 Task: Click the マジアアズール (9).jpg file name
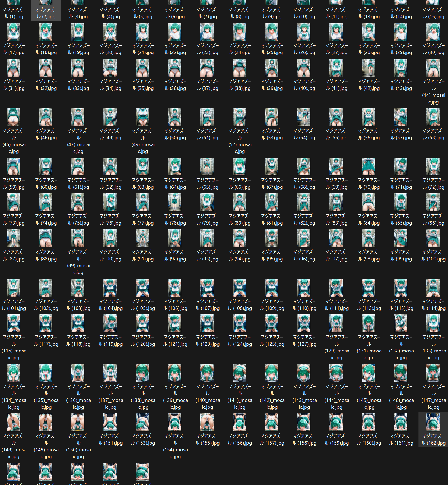(272, 13)
